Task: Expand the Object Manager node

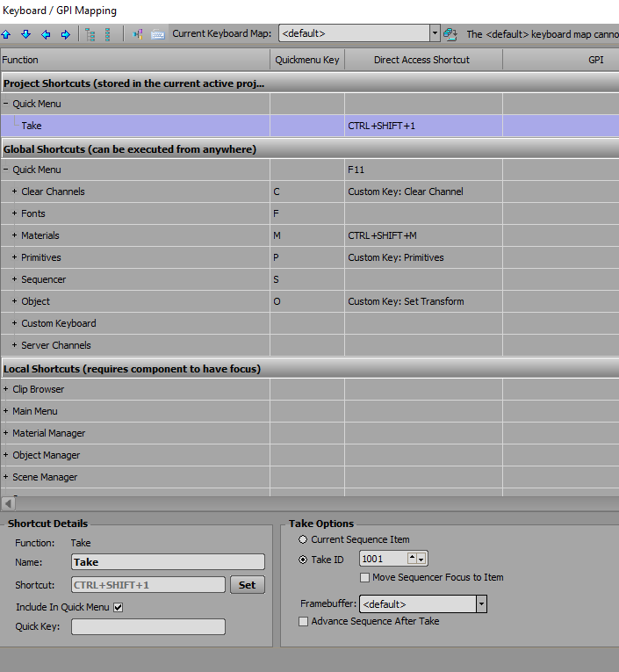Action: tap(5, 455)
